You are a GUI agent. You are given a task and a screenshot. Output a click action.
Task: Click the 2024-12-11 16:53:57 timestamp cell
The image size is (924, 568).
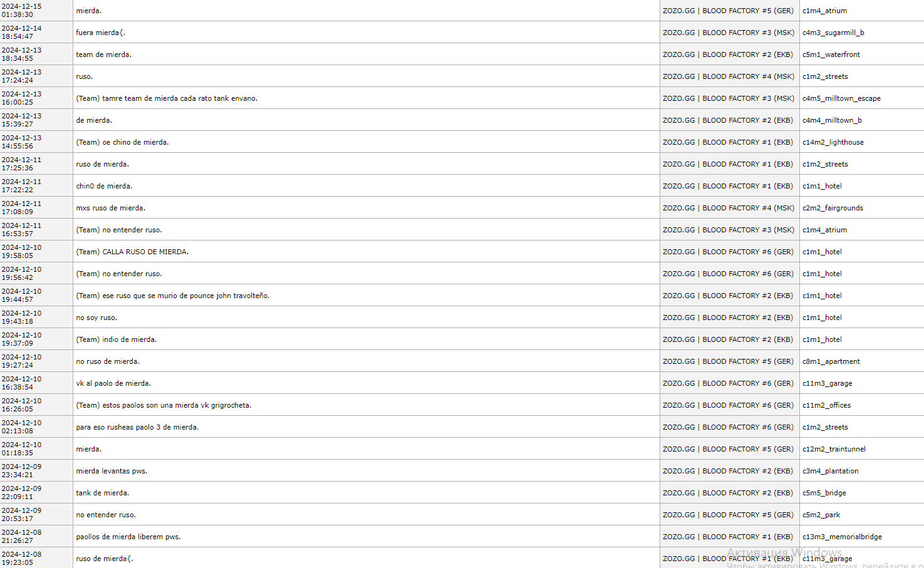22,230
